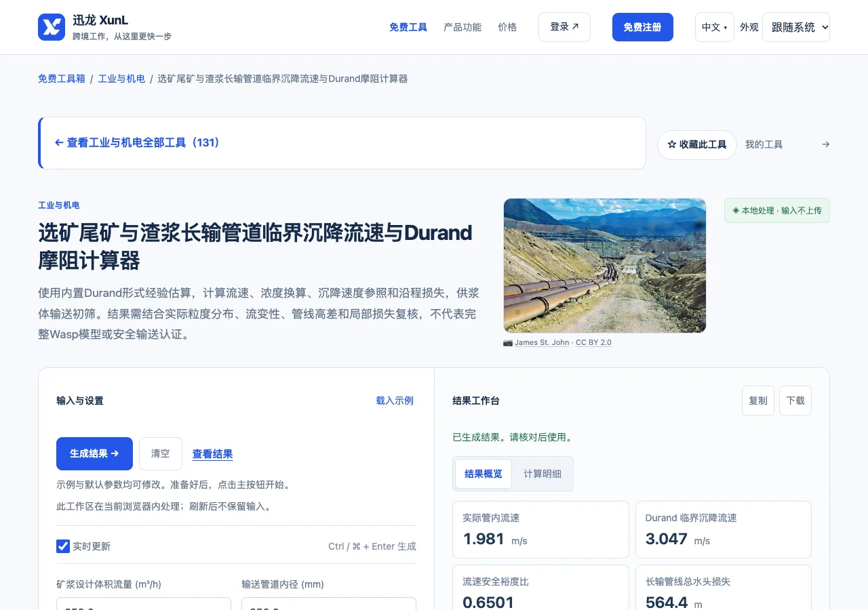868x610 pixels.
Task: Switch to the 结果概览 tab
Action: click(484, 474)
